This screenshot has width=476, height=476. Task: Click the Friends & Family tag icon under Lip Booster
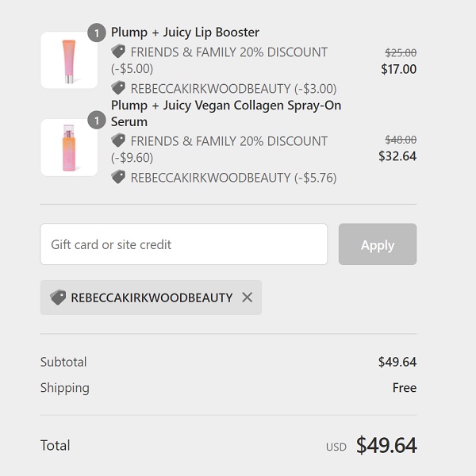coord(119,52)
